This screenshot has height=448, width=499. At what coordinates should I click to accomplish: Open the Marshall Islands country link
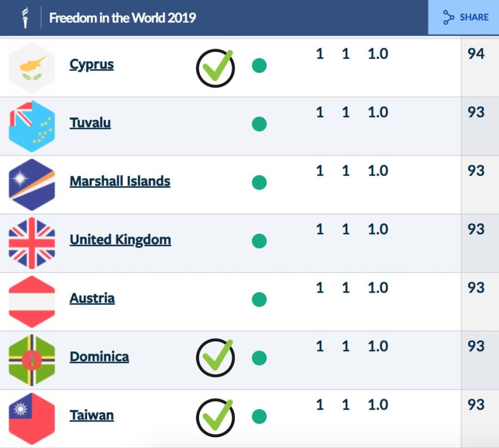coord(120,181)
